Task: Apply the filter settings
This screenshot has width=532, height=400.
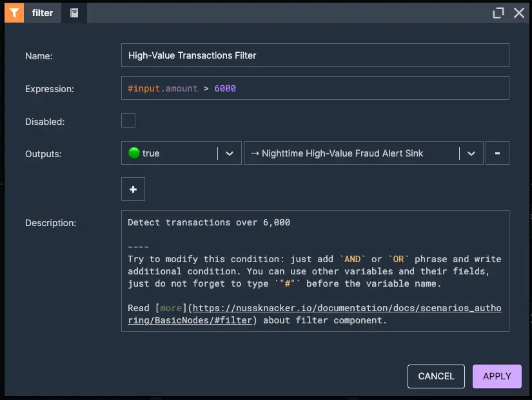Action: [x=497, y=376]
